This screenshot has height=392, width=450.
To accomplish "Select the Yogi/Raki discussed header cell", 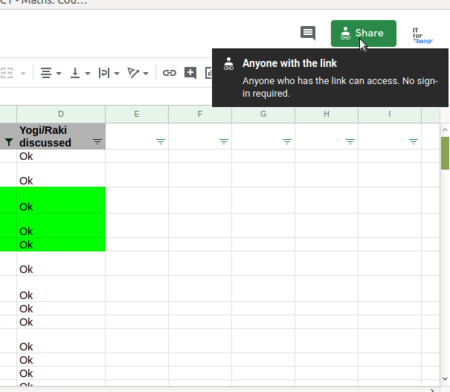I will 61,136.
